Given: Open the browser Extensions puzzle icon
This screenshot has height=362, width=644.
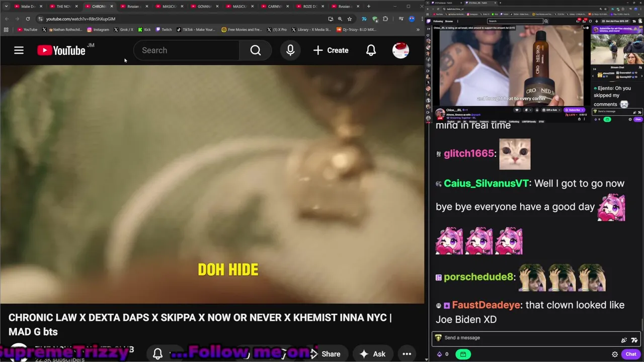Looking at the screenshot, I should pos(385,19).
